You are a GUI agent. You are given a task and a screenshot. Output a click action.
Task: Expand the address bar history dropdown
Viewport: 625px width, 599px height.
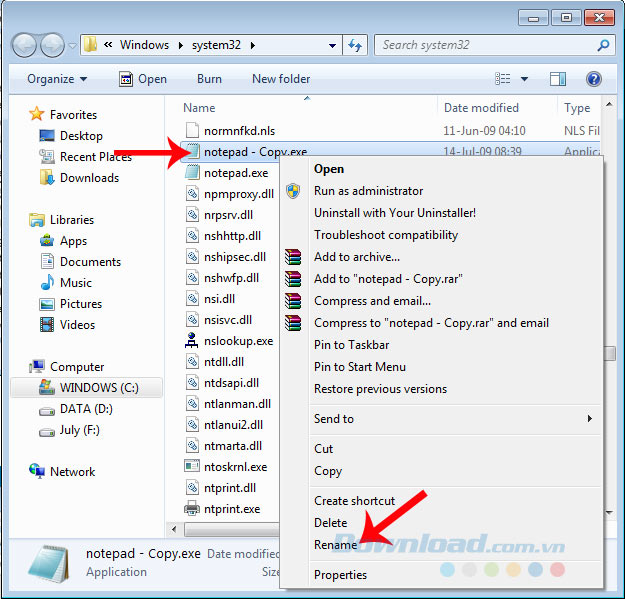[x=332, y=45]
